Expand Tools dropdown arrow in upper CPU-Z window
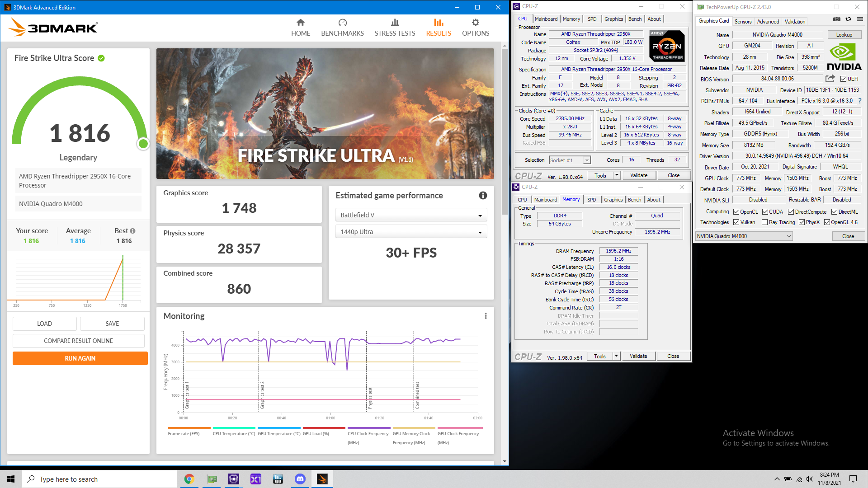This screenshot has width=868, height=488. coord(617,176)
